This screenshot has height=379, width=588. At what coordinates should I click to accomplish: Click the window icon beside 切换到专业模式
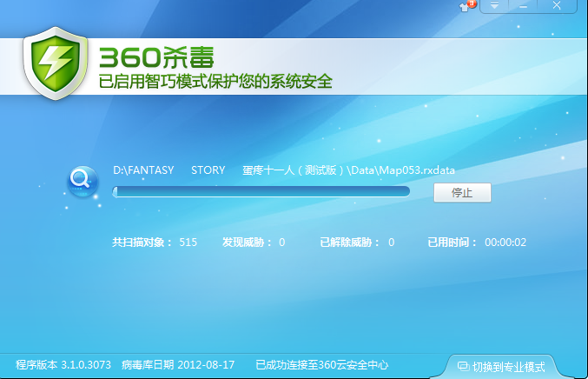tap(464, 366)
